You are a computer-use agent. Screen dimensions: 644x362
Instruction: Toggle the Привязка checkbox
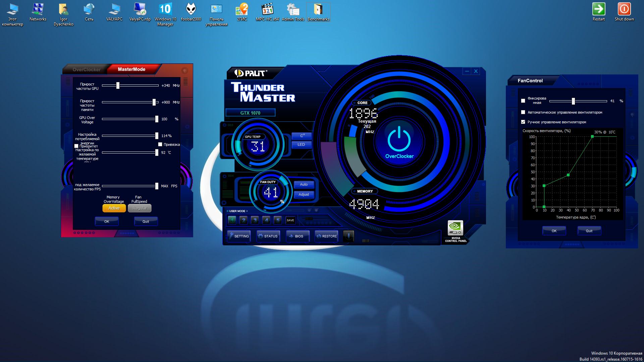coord(160,144)
